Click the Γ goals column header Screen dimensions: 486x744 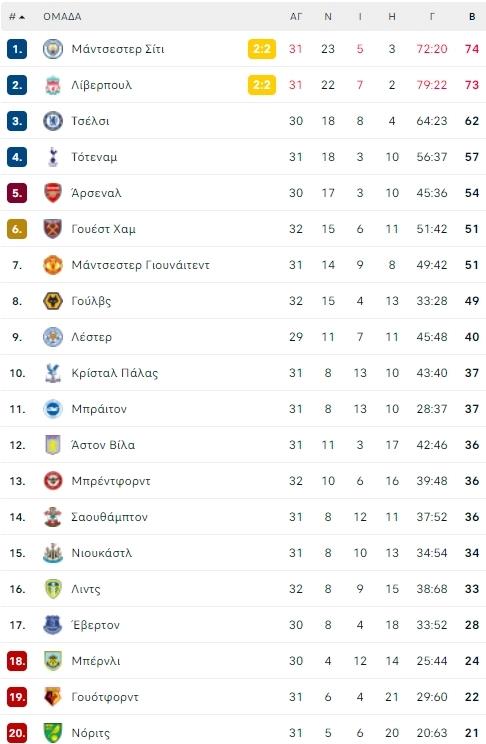(432, 17)
